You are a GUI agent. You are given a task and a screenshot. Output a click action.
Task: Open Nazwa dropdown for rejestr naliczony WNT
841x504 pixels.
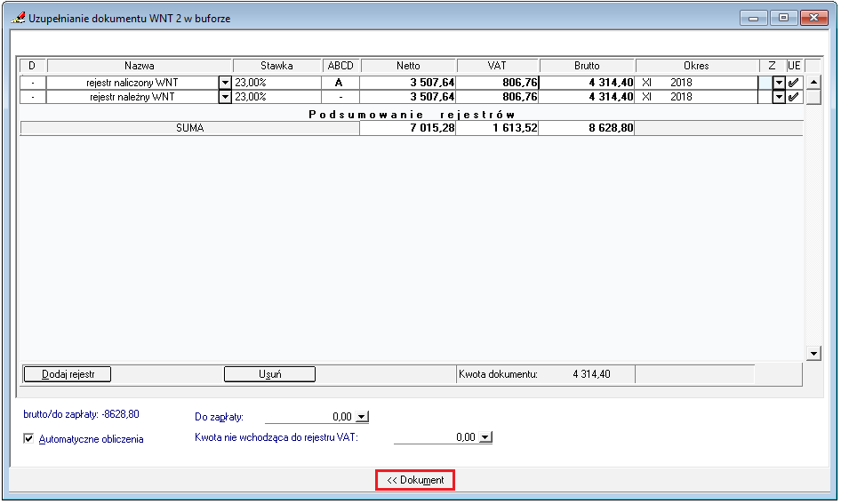pos(224,83)
